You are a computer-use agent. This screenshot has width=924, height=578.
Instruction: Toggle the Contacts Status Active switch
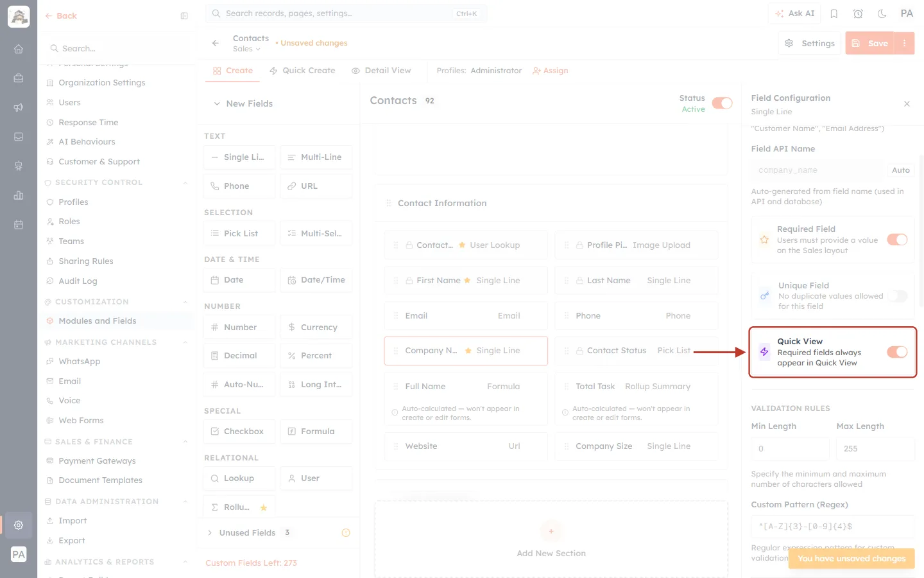(x=723, y=103)
